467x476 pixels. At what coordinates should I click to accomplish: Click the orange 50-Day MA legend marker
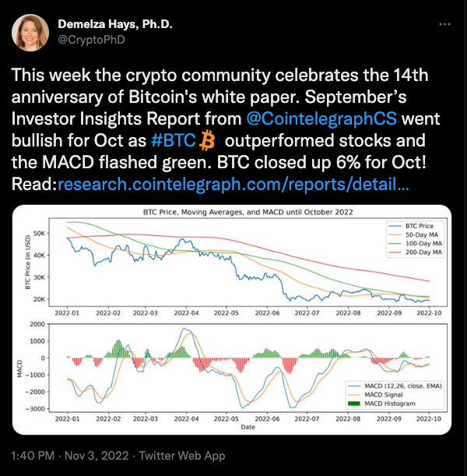(x=395, y=234)
